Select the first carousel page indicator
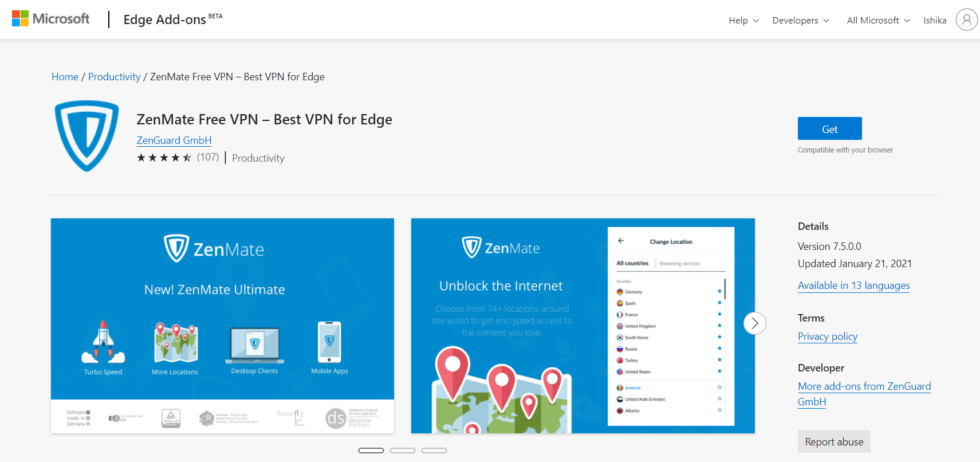 tap(371, 451)
